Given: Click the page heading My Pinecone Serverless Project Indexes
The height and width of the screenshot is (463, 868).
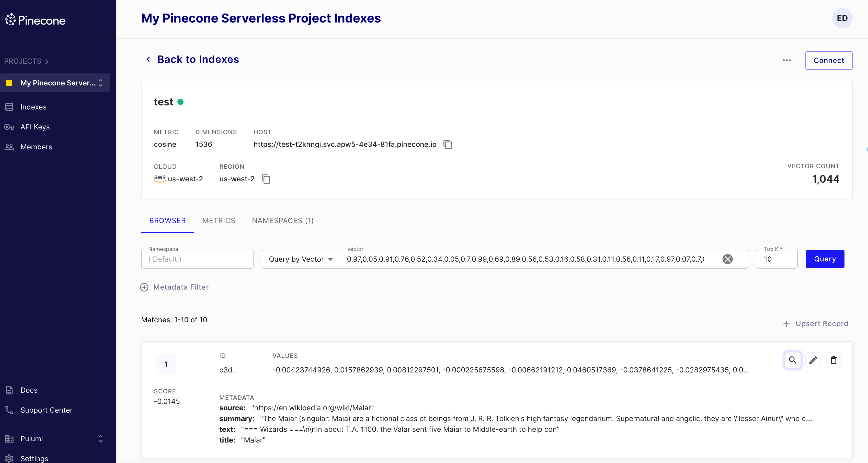Looking at the screenshot, I should 261,18.
